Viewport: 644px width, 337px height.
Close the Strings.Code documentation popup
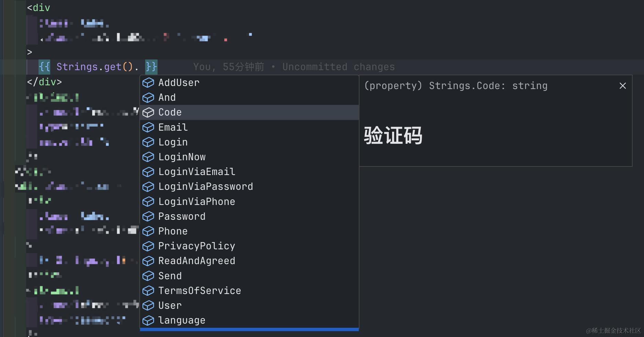[622, 86]
